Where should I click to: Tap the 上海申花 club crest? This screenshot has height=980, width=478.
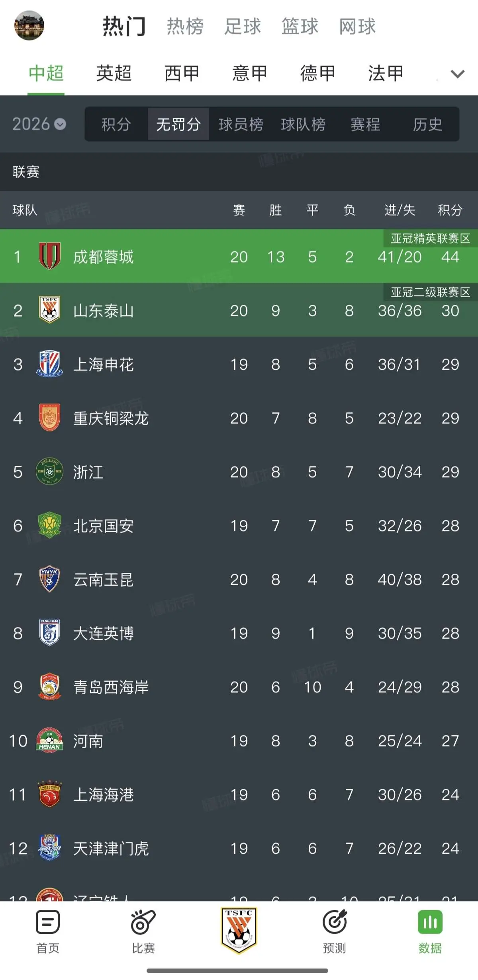[x=49, y=364]
